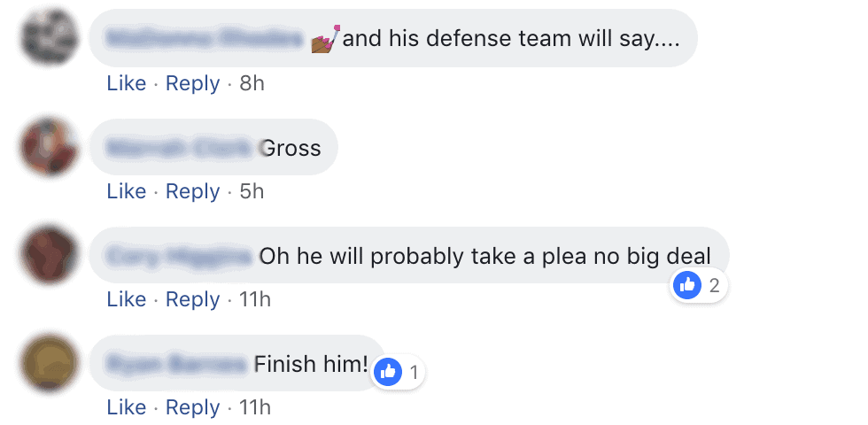Reply to the plea deal comment
868x425 pixels.
193,299
